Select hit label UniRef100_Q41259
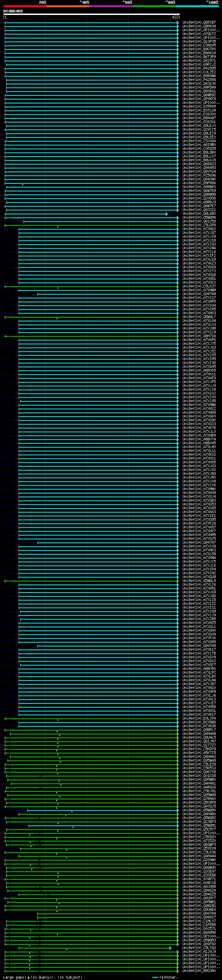 tap(199, 221)
